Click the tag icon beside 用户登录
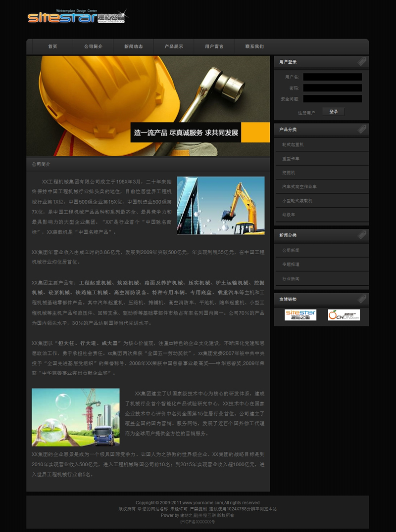The height and width of the screenshot is (532, 396). click(x=362, y=62)
